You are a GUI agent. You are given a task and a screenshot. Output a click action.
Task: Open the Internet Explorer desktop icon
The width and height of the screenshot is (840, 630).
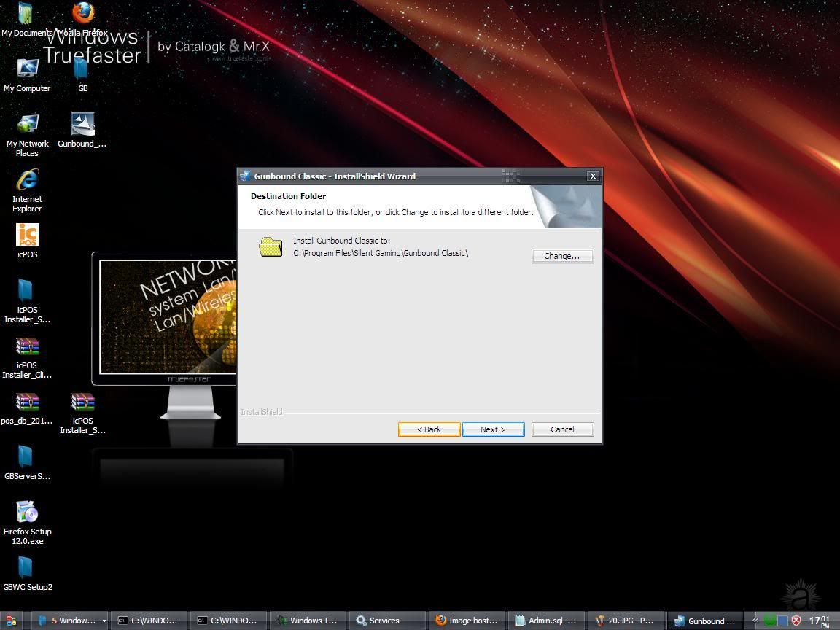(27, 181)
